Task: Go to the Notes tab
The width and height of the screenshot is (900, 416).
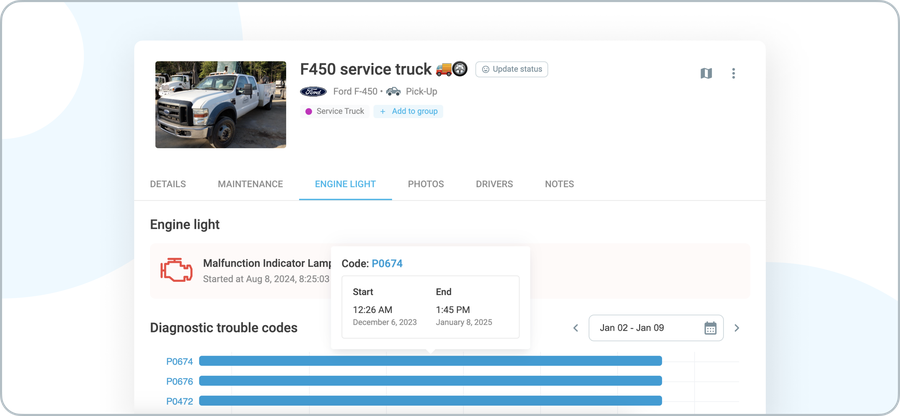Action: coord(559,184)
